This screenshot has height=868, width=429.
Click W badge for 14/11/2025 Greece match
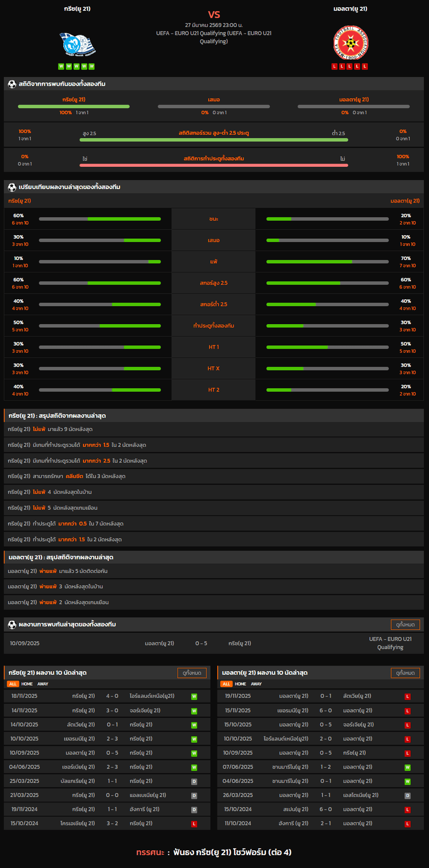click(194, 711)
